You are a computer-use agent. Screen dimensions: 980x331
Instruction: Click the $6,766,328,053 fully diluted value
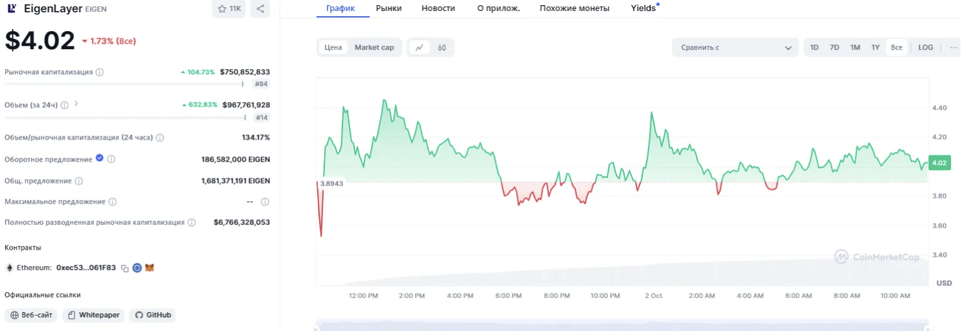point(241,222)
